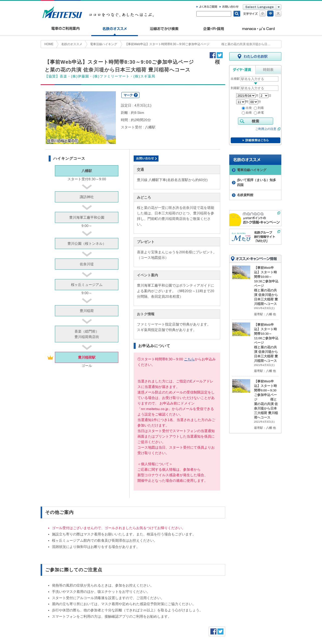The width and height of the screenshot is (322, 644).
Task: Click the header search text field
Action: (214, 14)
